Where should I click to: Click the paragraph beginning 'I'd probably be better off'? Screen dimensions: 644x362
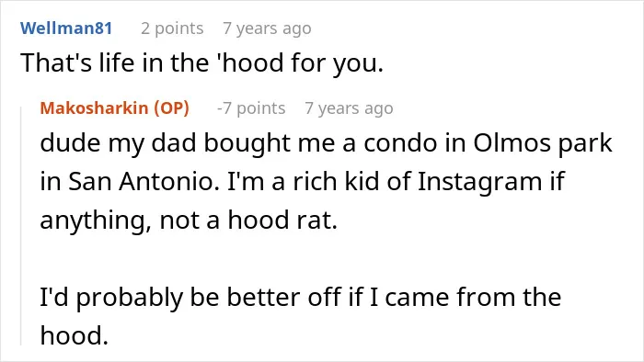pyautogui.click(x=301, y=316)
